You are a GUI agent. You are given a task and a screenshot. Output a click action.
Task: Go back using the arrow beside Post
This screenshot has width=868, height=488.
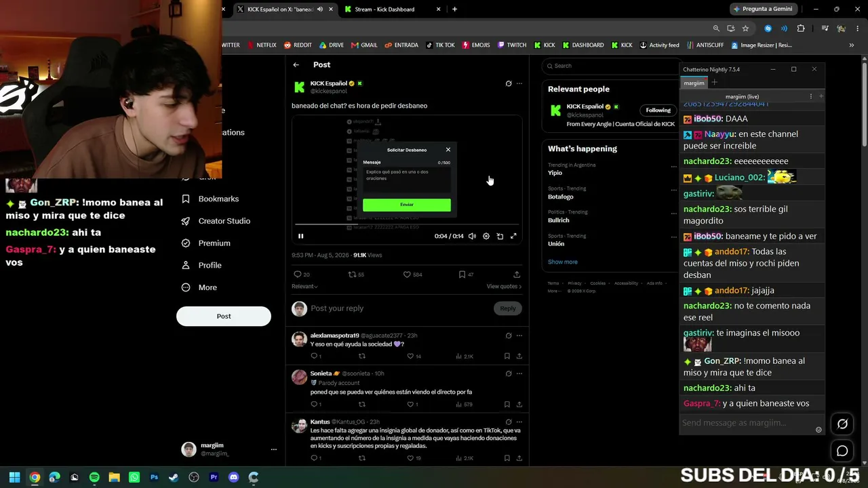tap(296, 65)
